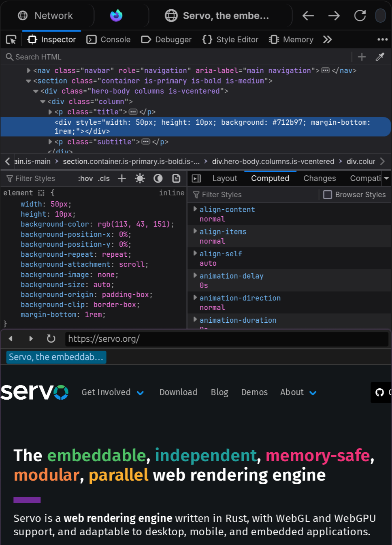Screen dimensions: 392x545
Task: Expand the nav navbar element node
Action: 29,70
